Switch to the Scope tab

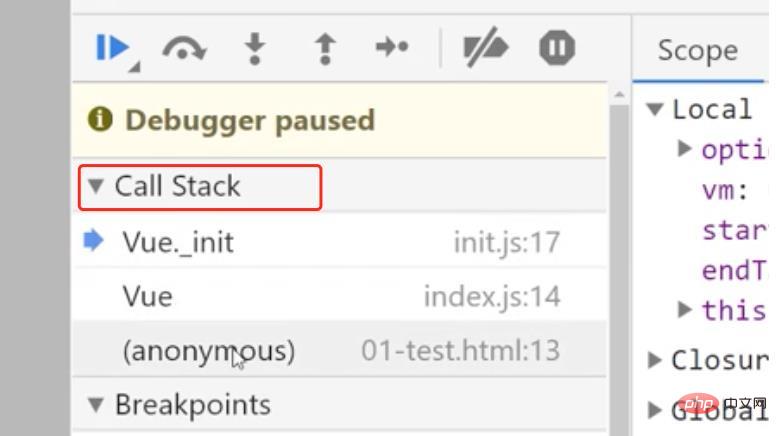pos(698,50)
